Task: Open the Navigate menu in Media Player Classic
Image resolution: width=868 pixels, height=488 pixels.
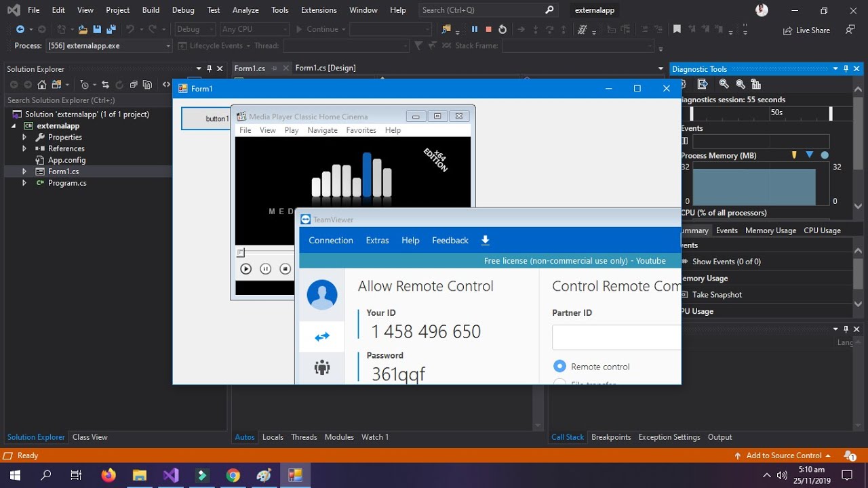Action: [x=322, y=130]
